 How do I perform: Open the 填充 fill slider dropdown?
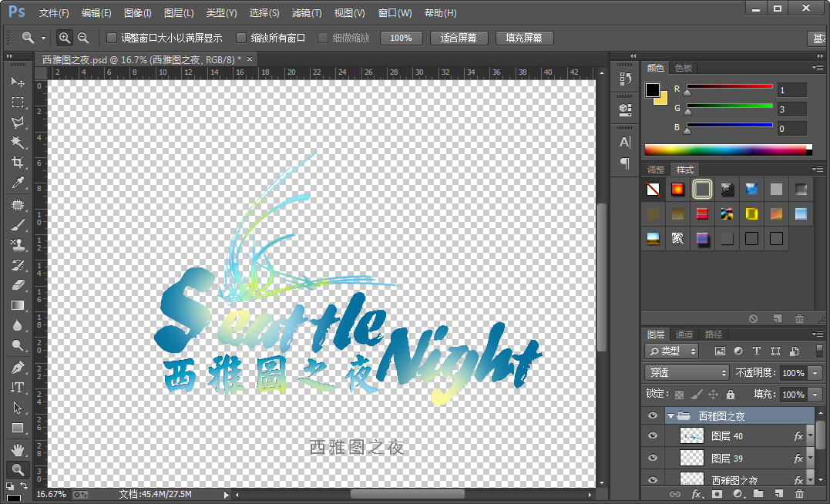(x=815, y=395)
